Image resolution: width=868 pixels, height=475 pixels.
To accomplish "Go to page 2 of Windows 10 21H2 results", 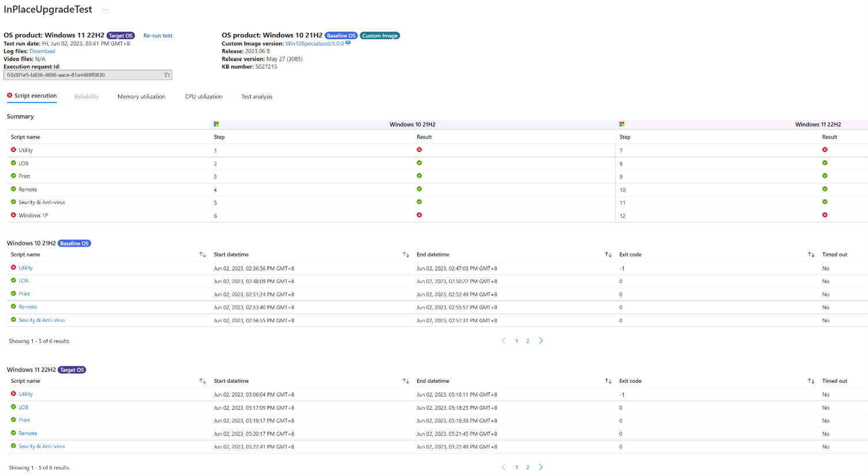I will 527,341.
